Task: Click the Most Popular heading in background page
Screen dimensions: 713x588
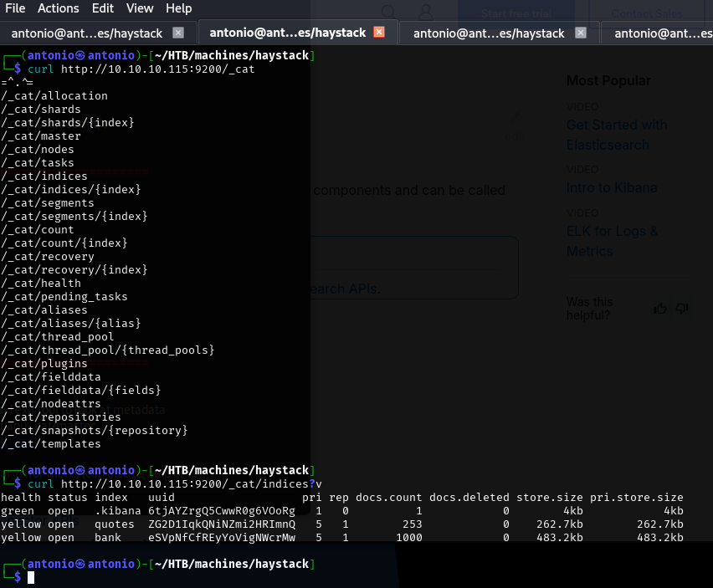Action: pos(608,81)
